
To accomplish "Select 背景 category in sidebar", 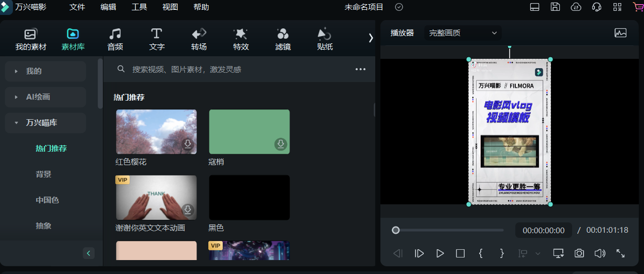I will [x=43, y=174].
